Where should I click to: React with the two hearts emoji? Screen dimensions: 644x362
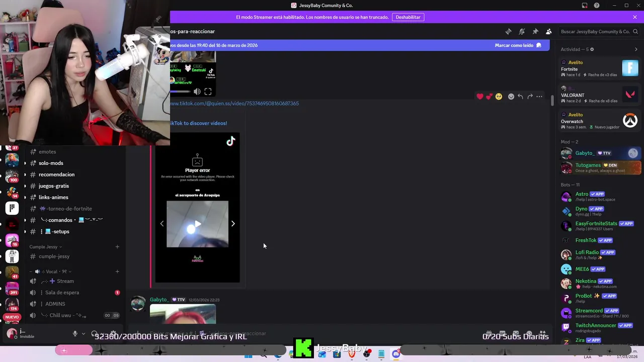click(489, 97)
